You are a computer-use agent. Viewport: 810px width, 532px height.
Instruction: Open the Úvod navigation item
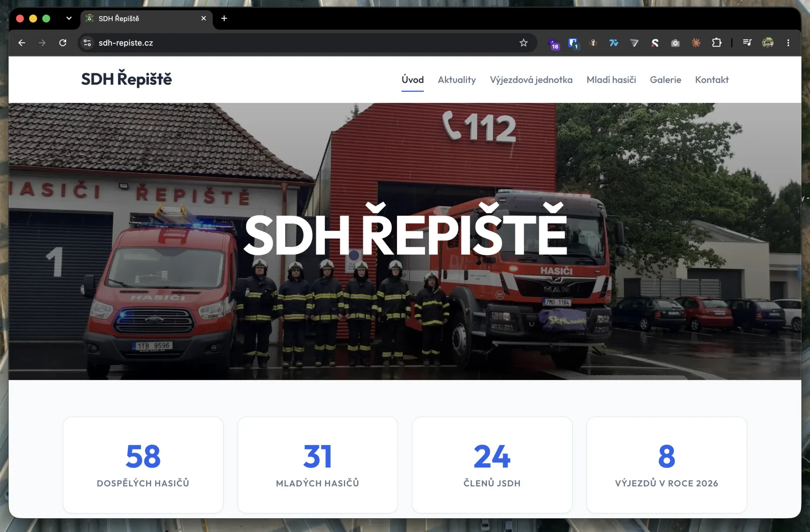pos(413,80)
